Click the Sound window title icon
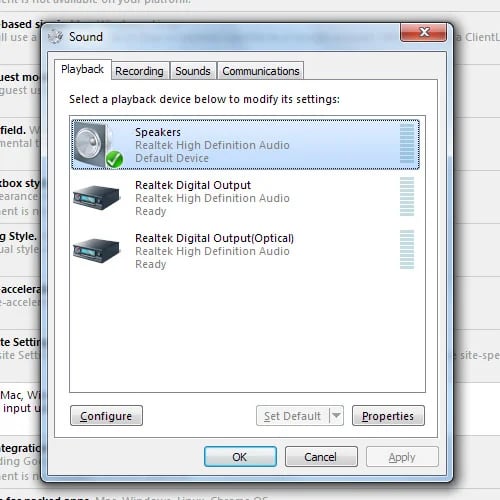 (x=56, y=37)
